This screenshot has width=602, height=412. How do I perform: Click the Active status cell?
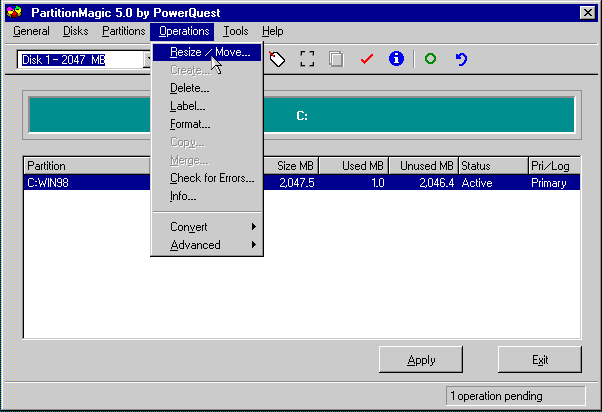tap(477, 183)
